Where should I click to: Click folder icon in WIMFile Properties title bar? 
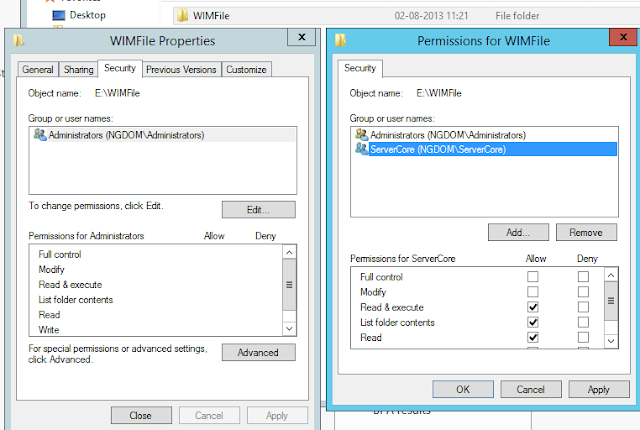coord(18,40)
